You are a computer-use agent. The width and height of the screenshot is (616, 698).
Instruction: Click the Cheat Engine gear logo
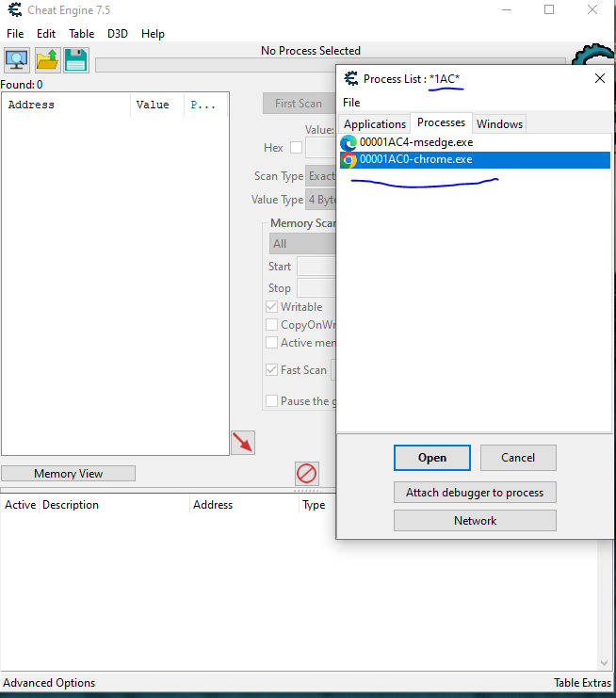point(592,55)
